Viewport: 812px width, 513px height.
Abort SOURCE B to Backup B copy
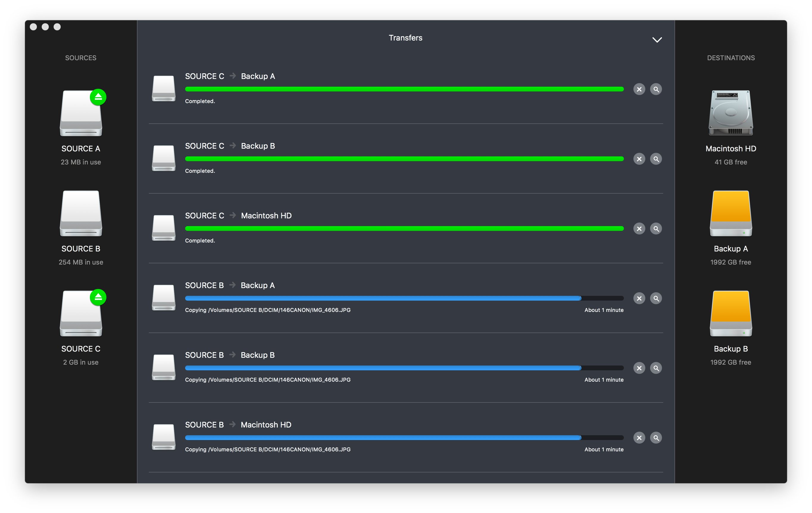(639, 368)
